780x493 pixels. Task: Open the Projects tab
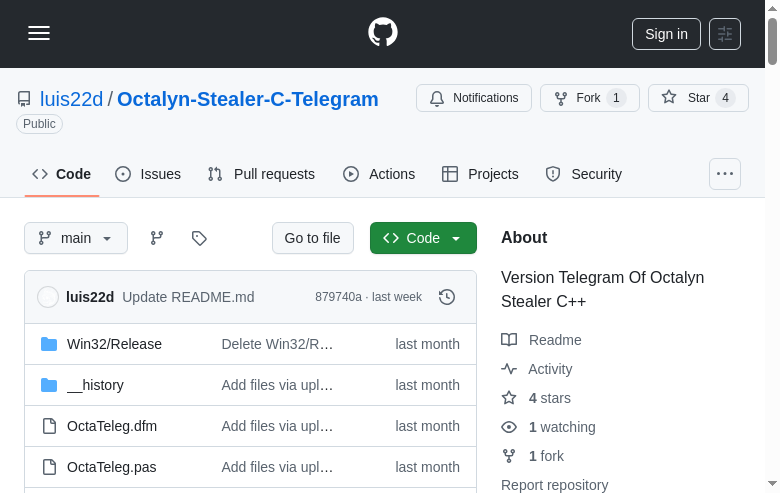[480, 174]
